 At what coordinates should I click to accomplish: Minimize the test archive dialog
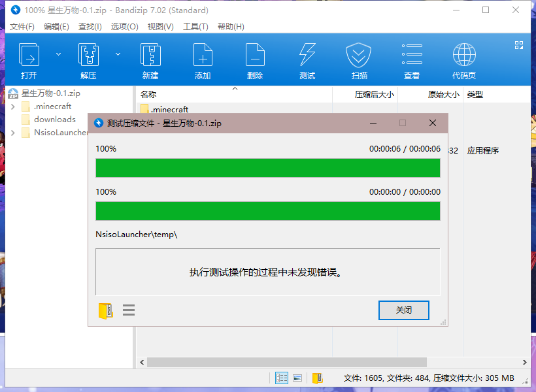373,123
